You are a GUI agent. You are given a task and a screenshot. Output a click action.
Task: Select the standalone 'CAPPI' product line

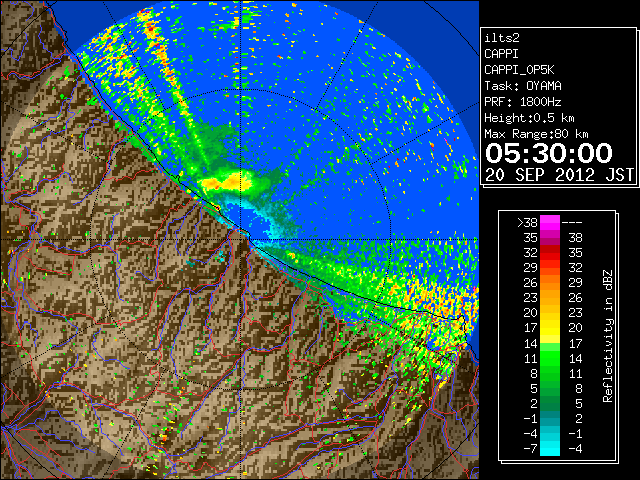[x=501, y=54]
